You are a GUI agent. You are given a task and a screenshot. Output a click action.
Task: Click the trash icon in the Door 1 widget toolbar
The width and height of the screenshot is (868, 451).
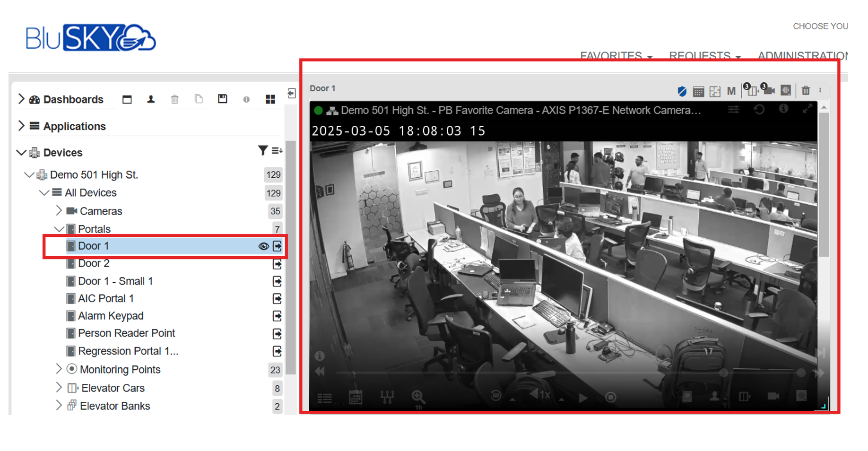(x=806, y=91)
